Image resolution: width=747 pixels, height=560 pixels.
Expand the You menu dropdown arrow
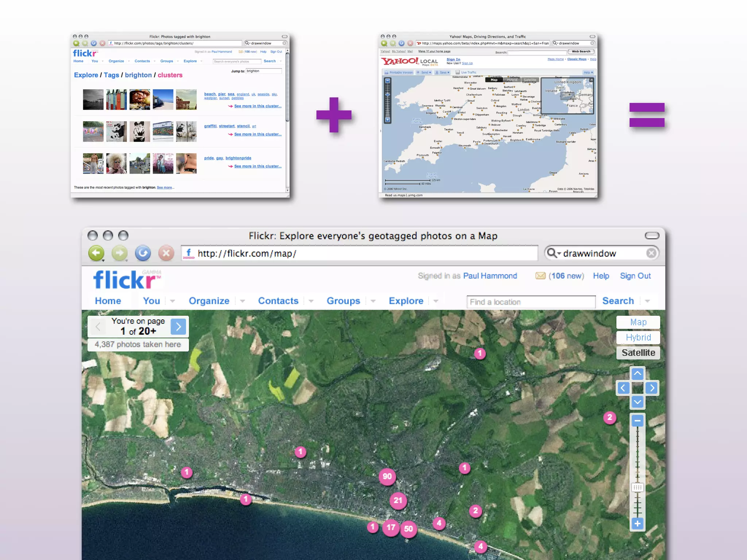173,301
